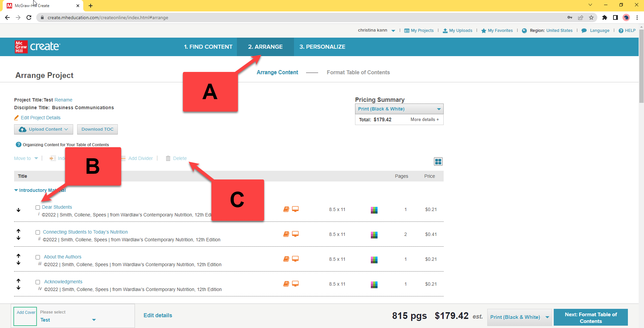The height and width of the screenshot is (328, 644).
Task: Move Connecting Students row up with arrow
Action: [18, 231]
